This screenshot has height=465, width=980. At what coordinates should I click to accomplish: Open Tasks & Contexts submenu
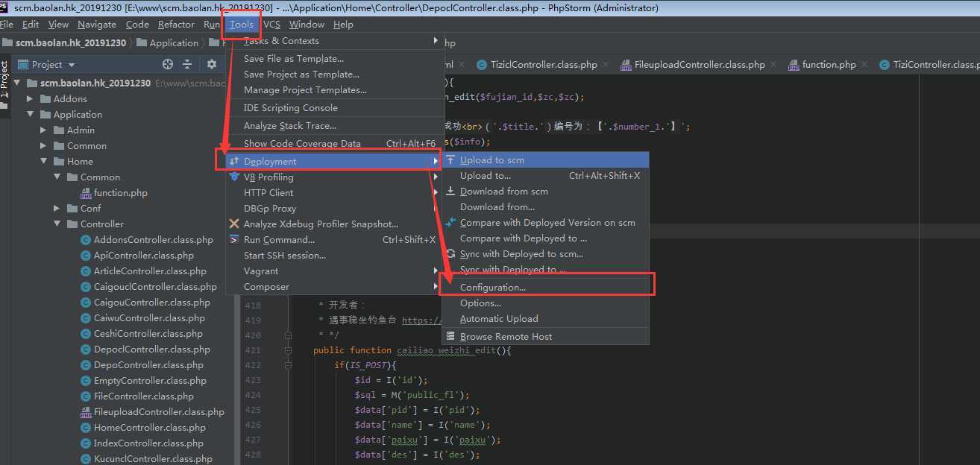click(x=333, y=41)
